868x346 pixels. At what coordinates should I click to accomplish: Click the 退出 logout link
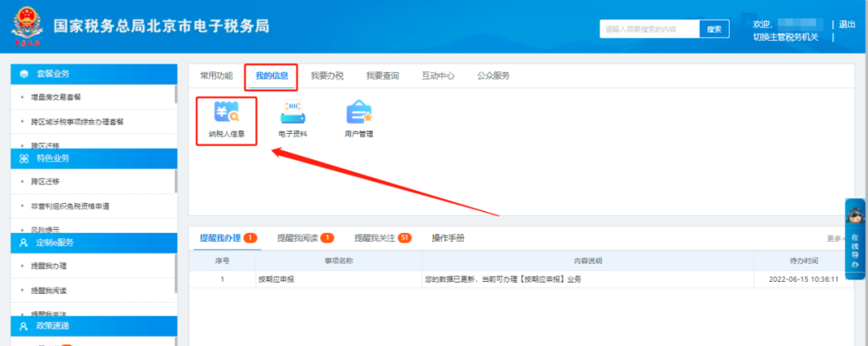coord(847,24)
